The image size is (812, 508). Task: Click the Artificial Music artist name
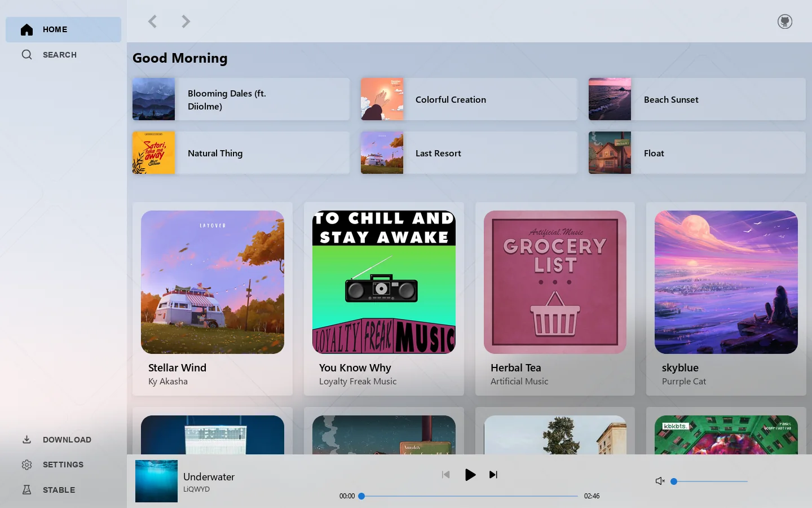point(519,382)
